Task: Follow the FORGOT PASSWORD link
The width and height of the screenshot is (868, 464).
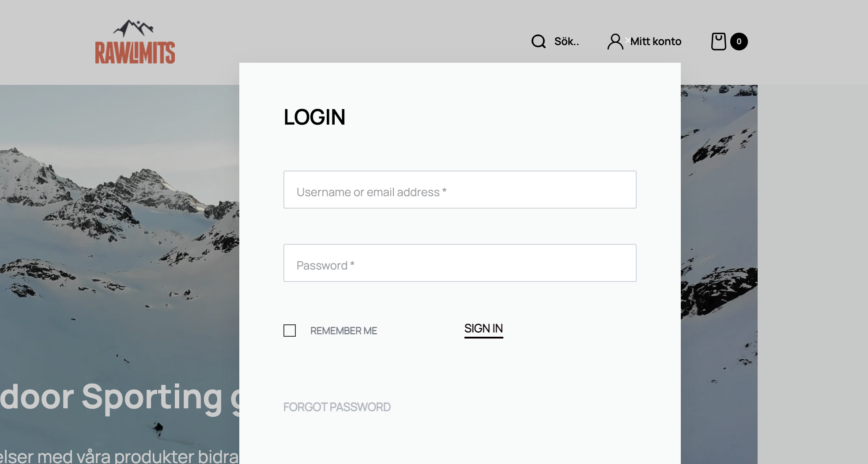Action: pyautogui.click(x=337, y=407)
